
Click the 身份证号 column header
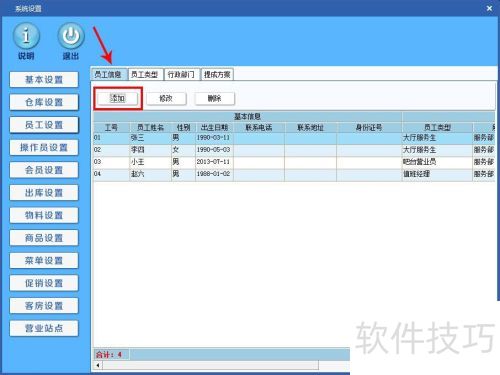[x=369, y=127]
